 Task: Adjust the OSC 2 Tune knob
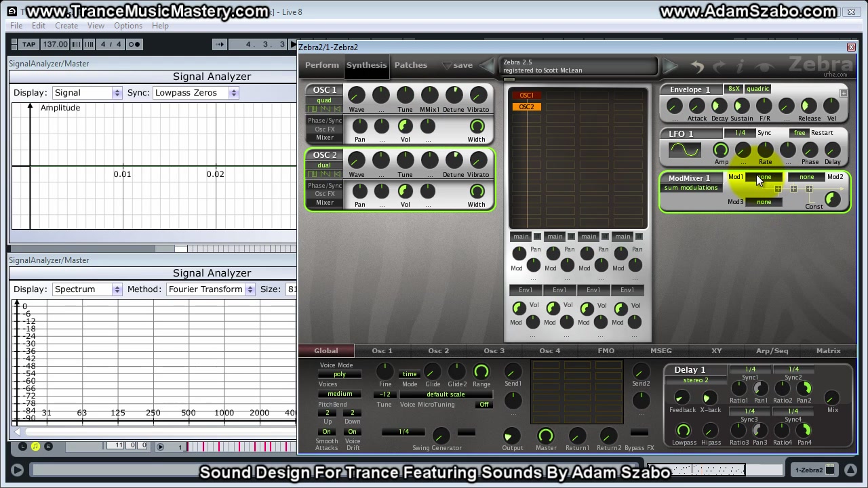(x=405, y=161)
